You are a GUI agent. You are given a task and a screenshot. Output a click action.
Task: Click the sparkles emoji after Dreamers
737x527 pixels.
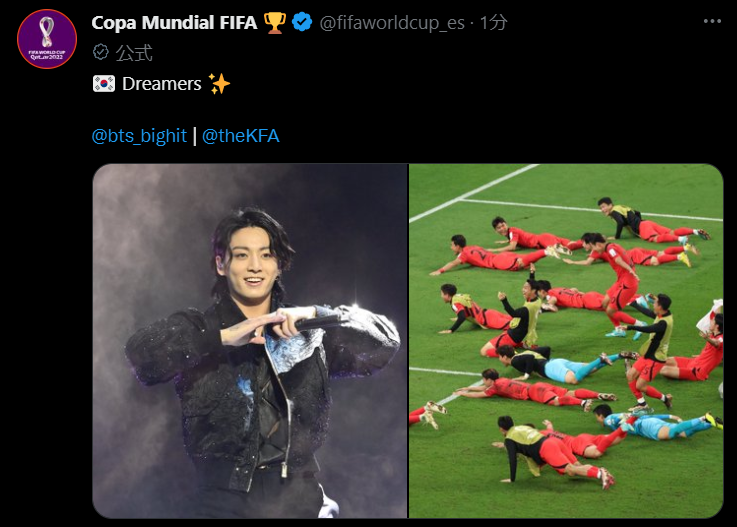tap(219, 84)
